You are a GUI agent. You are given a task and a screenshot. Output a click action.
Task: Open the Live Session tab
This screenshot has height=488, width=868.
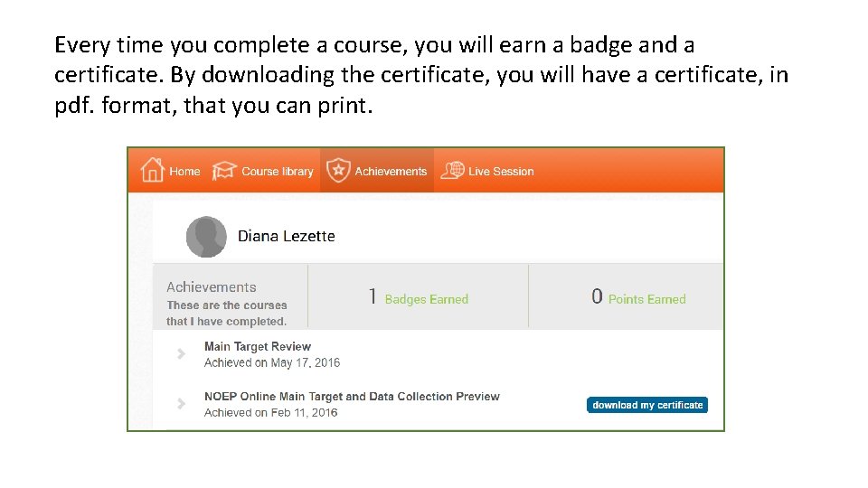pyautogui.click(x=501, y=171)
